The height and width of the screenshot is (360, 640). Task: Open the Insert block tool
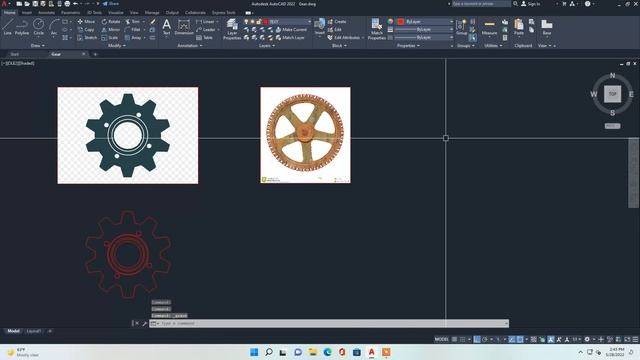pyautogui.click(x=320, y=27)
